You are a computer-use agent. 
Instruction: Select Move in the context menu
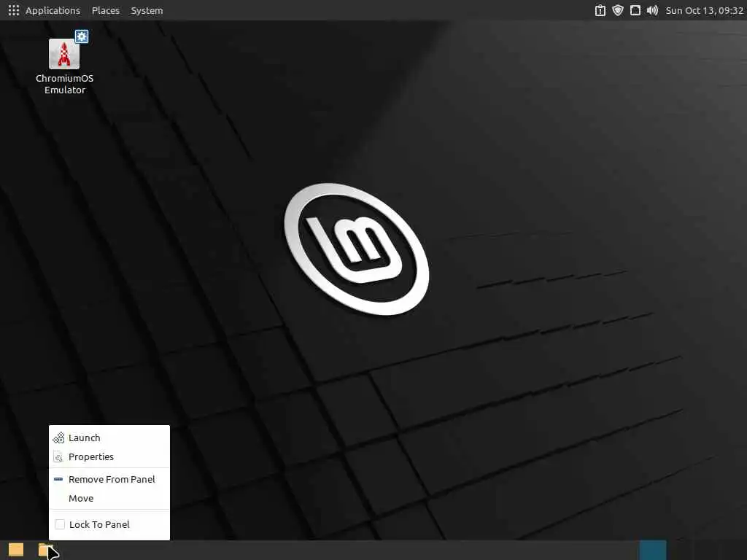point(109,499)
